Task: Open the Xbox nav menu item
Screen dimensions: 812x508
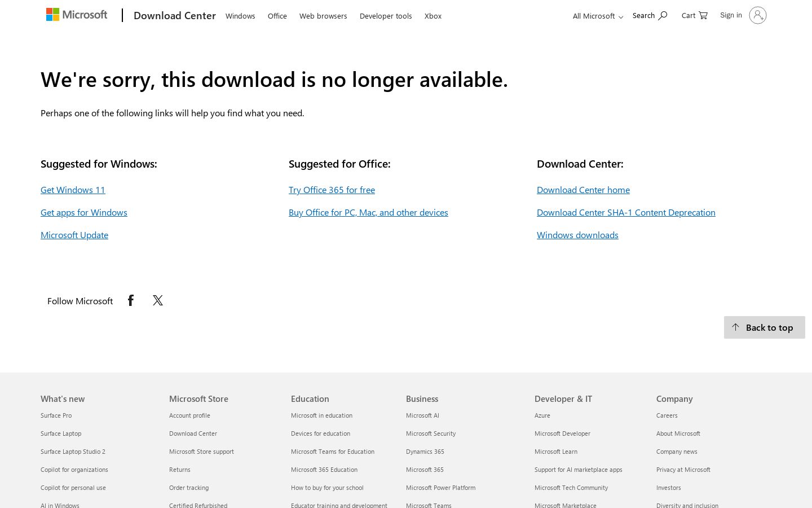Action: (433, 16)
